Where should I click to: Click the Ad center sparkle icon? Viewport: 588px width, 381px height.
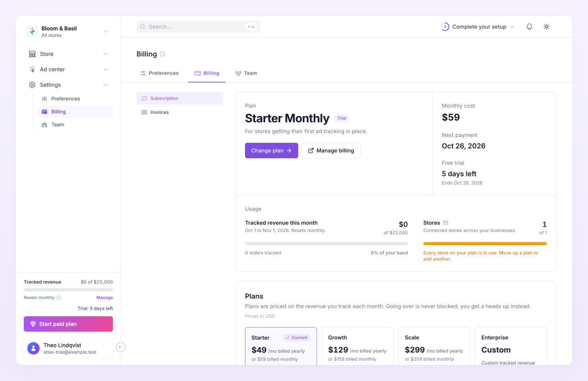tap(32, 69)
